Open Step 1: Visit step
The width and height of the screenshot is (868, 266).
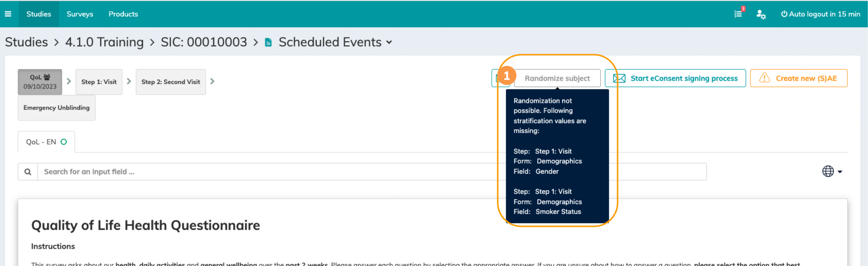tap(99, 82)
